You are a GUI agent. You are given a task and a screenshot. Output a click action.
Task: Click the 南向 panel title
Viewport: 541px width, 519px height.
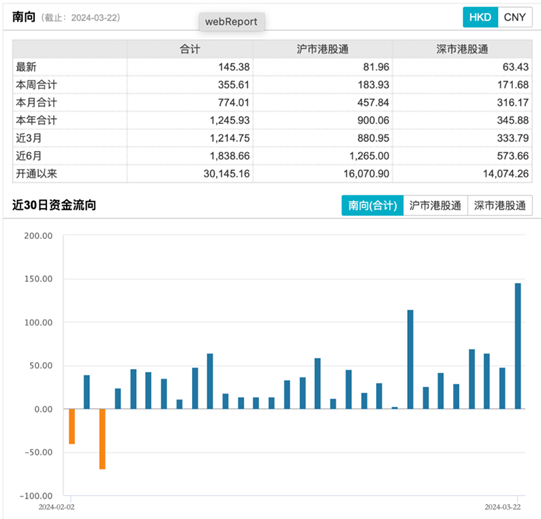coord(24,17)
